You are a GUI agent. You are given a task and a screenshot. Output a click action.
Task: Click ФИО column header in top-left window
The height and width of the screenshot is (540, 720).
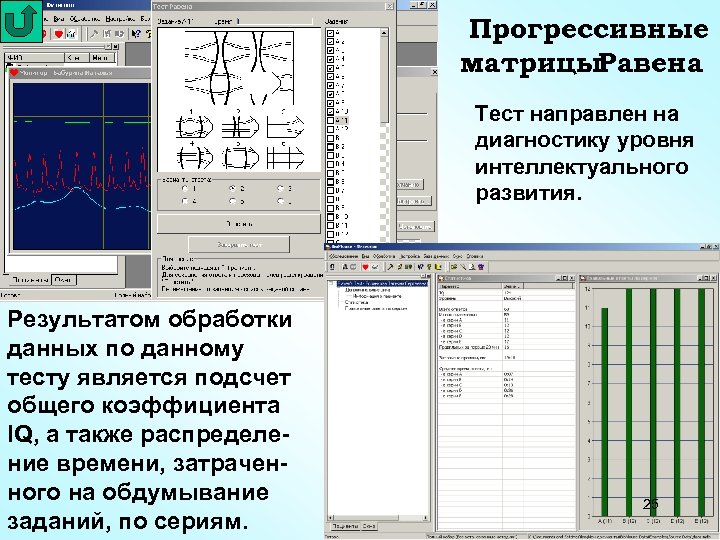point(34,58)
